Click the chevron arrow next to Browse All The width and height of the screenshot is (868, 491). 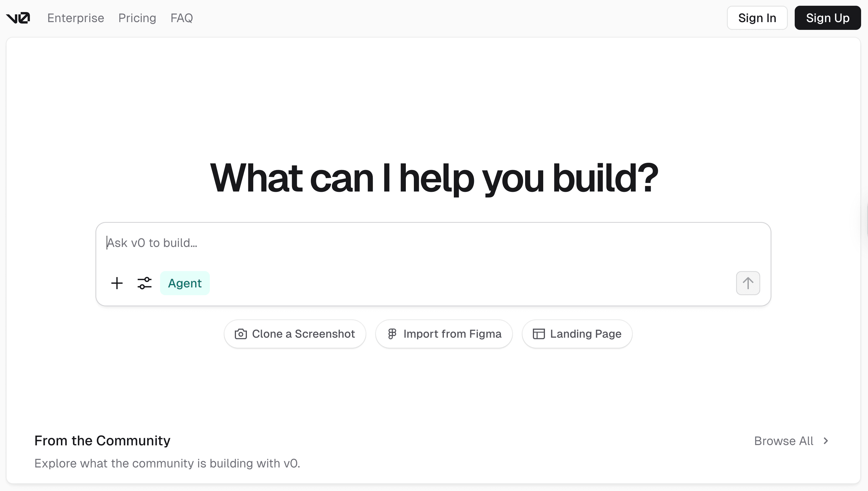click(x=825, y=441)
